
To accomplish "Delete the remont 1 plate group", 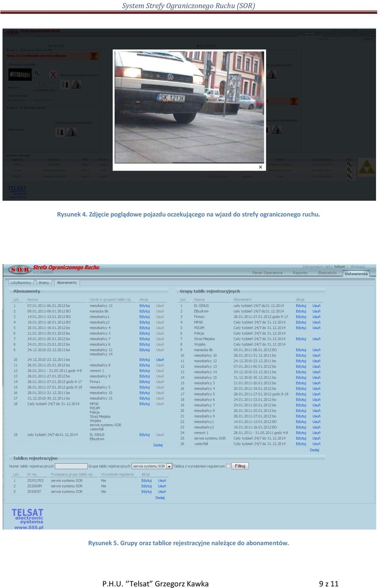I will coord(316,433).
